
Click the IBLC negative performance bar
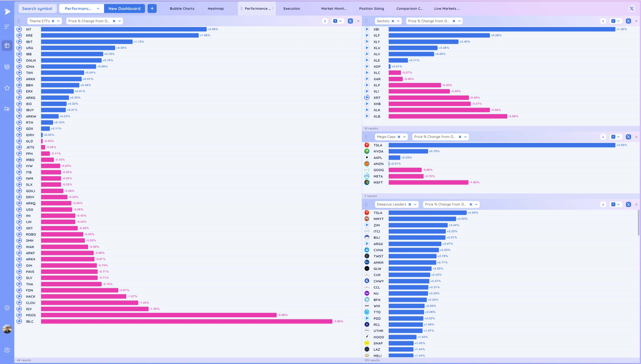[x=187, y=321]
